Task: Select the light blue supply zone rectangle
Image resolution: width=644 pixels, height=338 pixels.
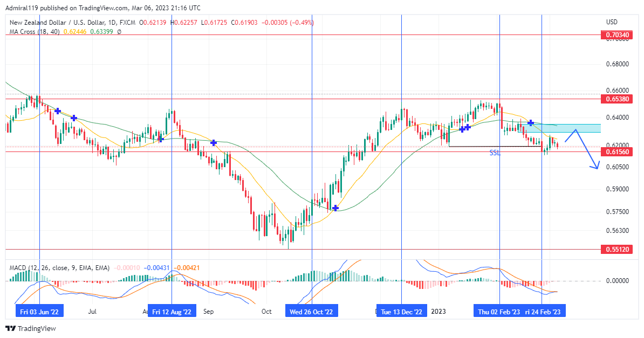Action: (559, 128)
